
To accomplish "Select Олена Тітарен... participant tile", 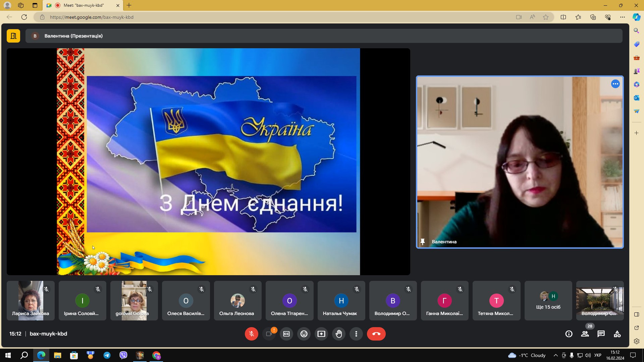I will 289,301.
